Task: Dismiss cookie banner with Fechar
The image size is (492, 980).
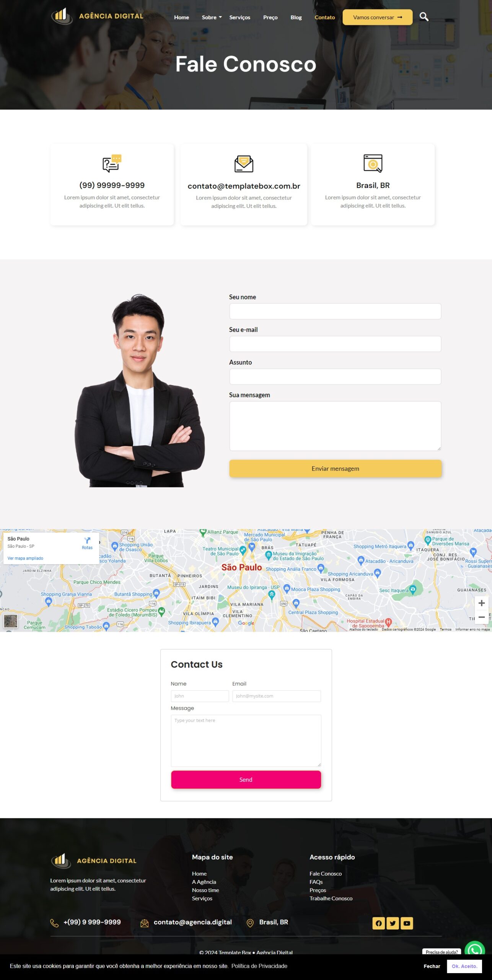Action: (x=432, y=966)
